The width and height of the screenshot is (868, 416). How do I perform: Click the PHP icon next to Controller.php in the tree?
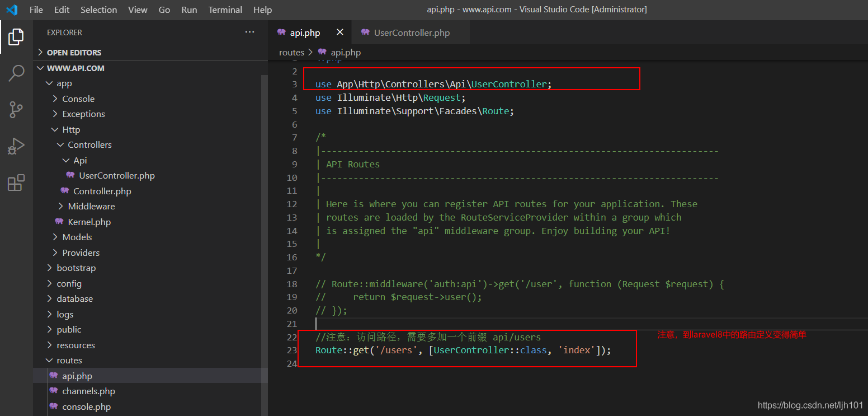pos(65,191)
